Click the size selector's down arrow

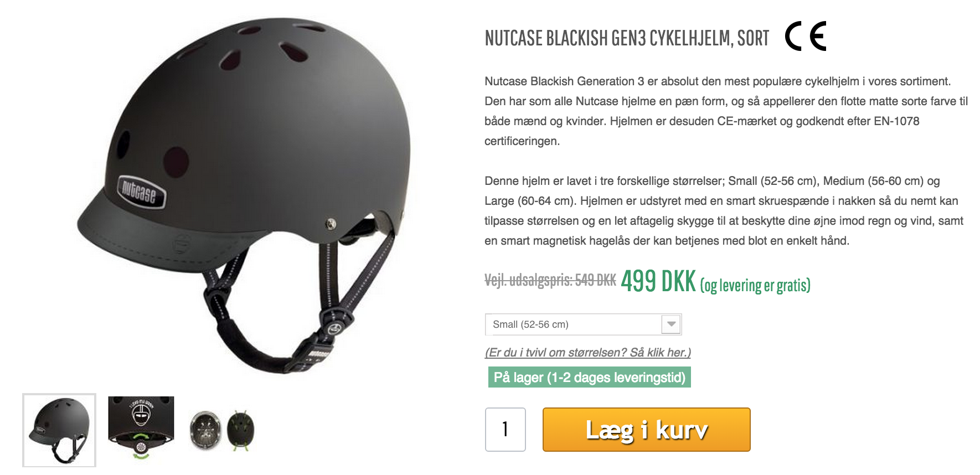point(671,324)
